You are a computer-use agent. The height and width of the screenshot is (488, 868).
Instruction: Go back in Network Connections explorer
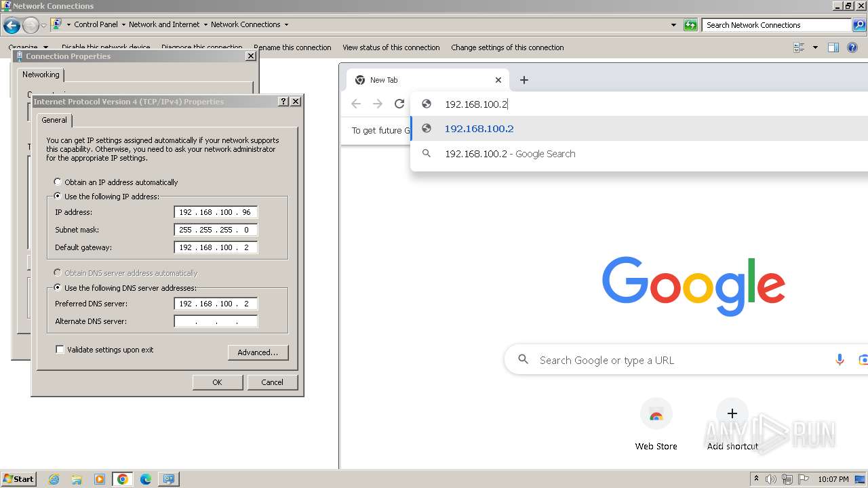[12, 26]
